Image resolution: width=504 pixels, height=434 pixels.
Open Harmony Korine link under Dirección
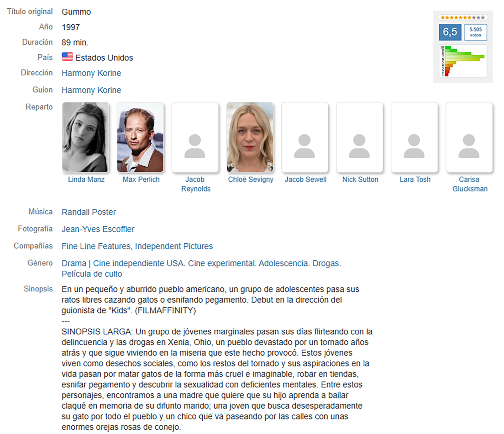click(x=91, y=73)
